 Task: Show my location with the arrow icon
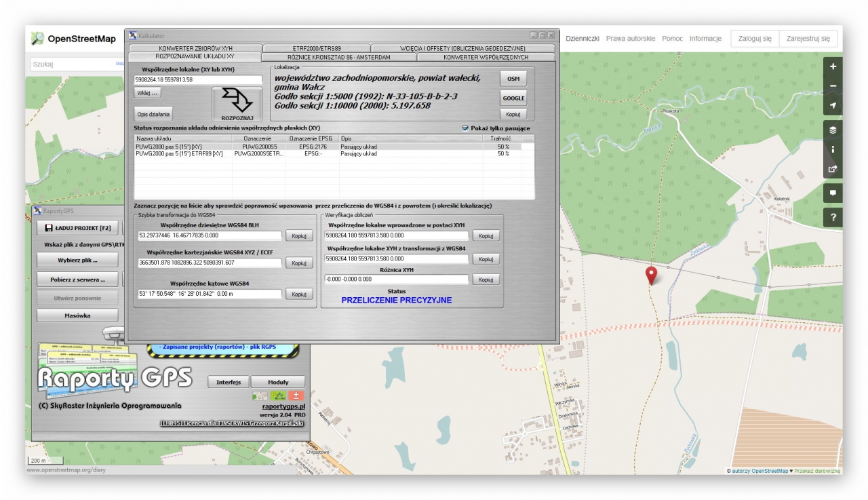click(833, 106)
